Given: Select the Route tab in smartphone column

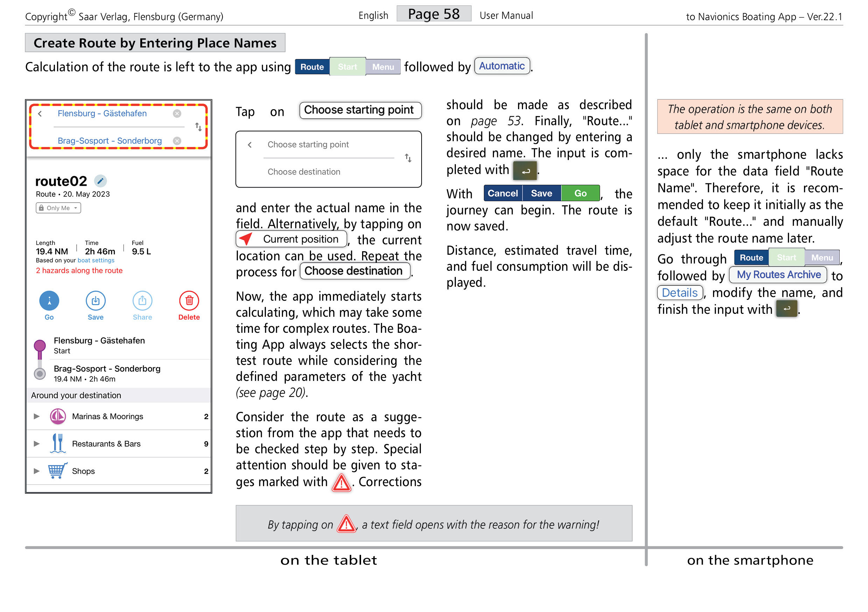Looking at the screenshot, I should [x=751, y=258].
